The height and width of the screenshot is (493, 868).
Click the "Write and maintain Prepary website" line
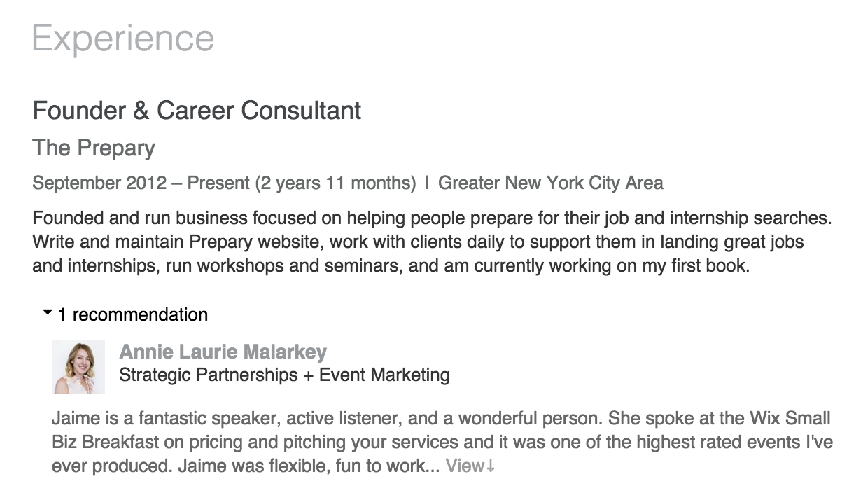417,242
